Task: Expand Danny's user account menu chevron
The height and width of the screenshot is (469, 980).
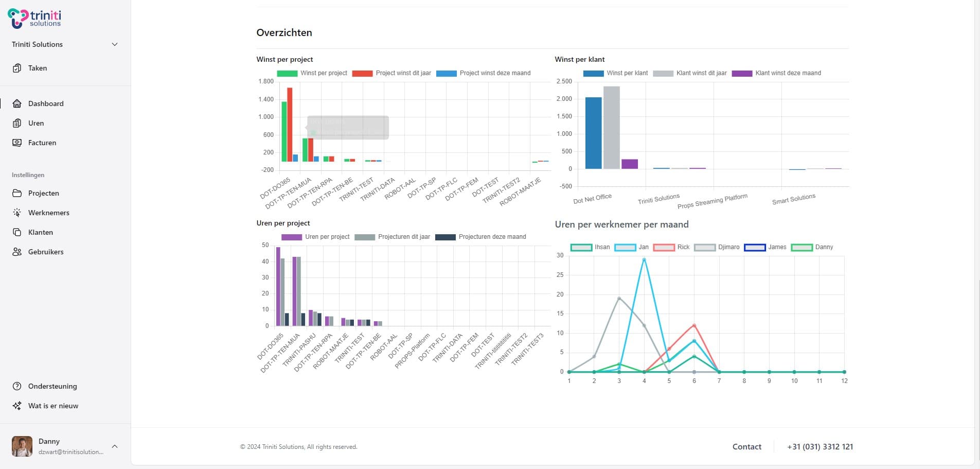Action: [x=115, y=446]
